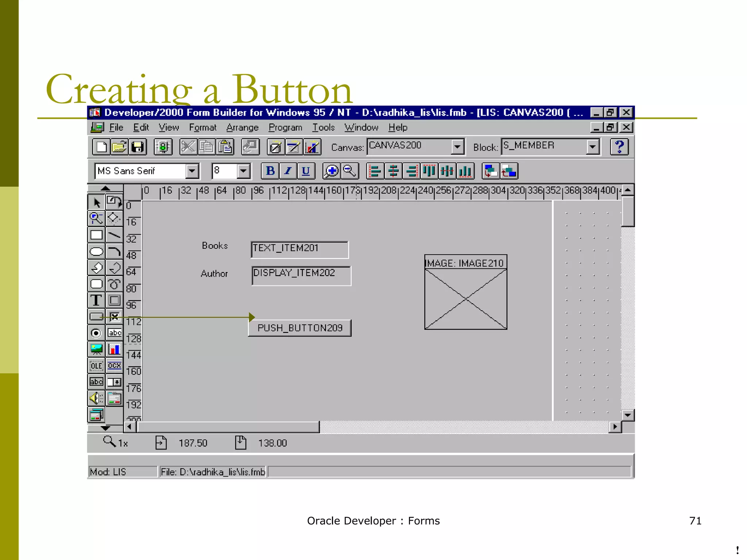Open the Program menu
Screen dimensions: 747x560
click(x=286, y=128)
